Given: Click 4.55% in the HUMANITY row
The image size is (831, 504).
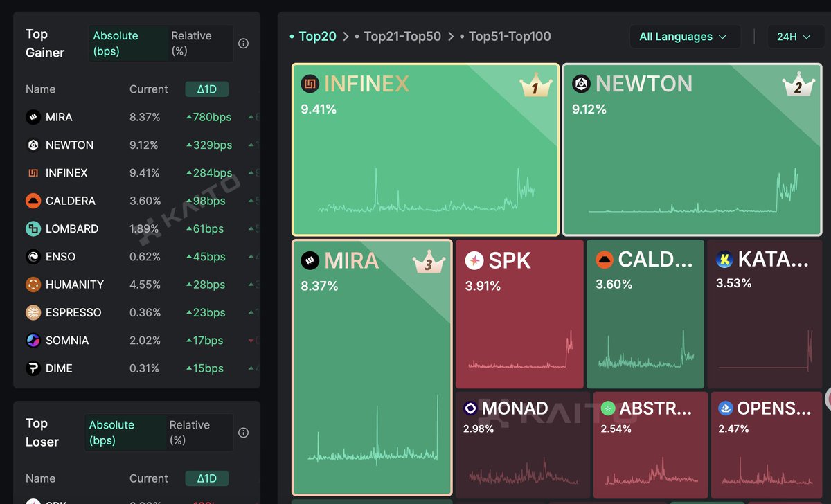Looking at the screenshot, I should [x=145, y=285].
